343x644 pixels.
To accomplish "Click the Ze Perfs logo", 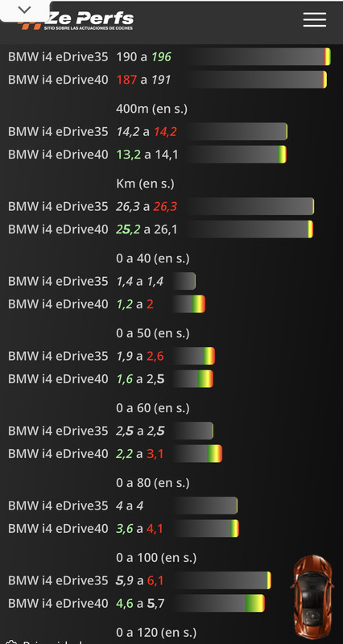I will [76, 20].
